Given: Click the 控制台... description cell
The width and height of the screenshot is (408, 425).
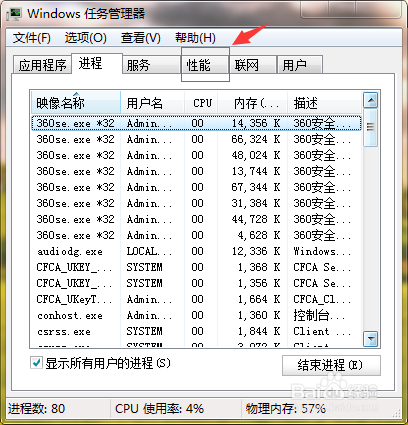Looking at the screenshot, I should click(319, 315).
